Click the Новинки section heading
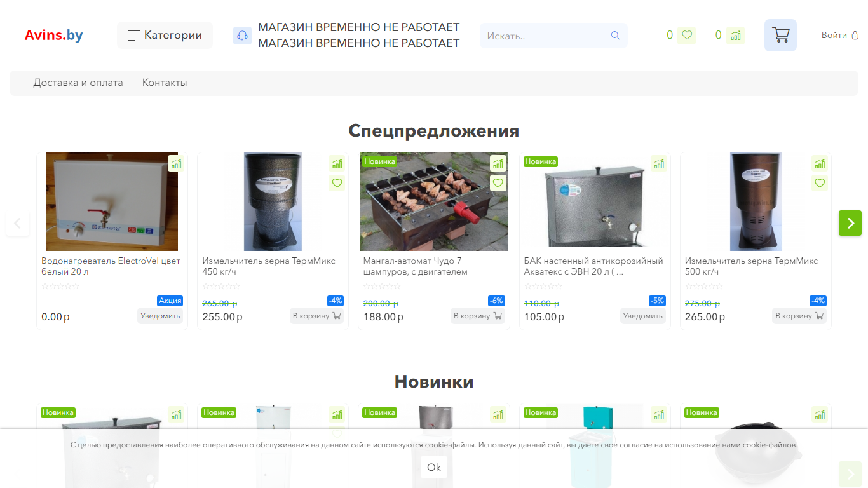This screenshot has height=488, width=868. pyautogui.click(x=434, y=381)
